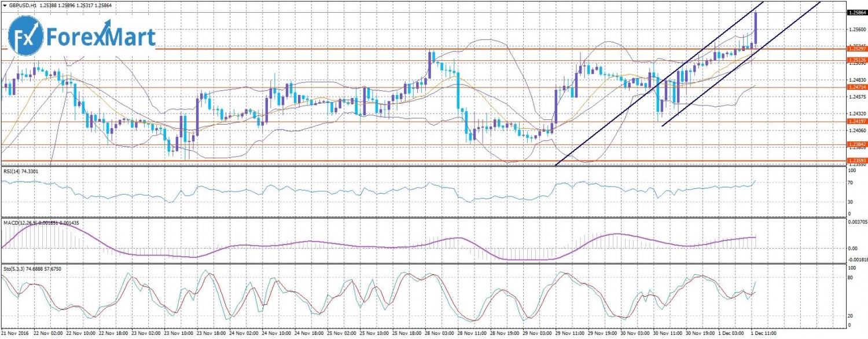Open the GBPUSD,H1 chart dropdown arrow
The width and height of the screenshot is (868, 339).
[x=5, y=5]
